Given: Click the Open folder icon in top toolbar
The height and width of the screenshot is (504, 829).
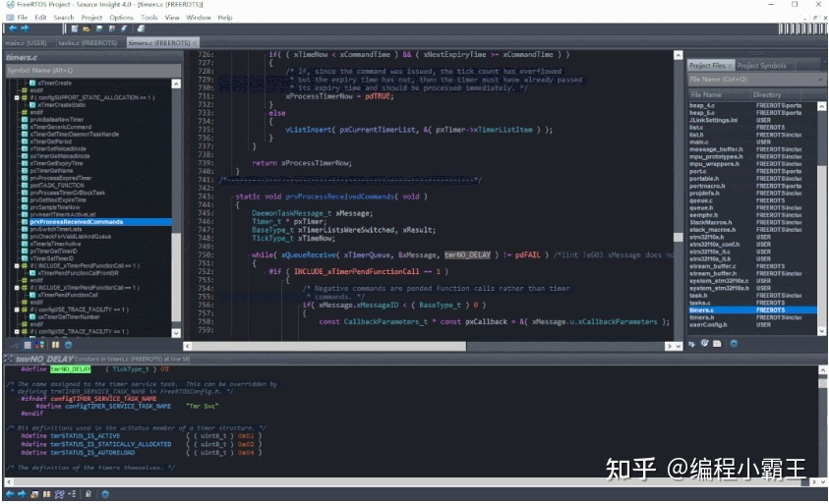Looking at the screenshot, I should (x=87, y=28).
